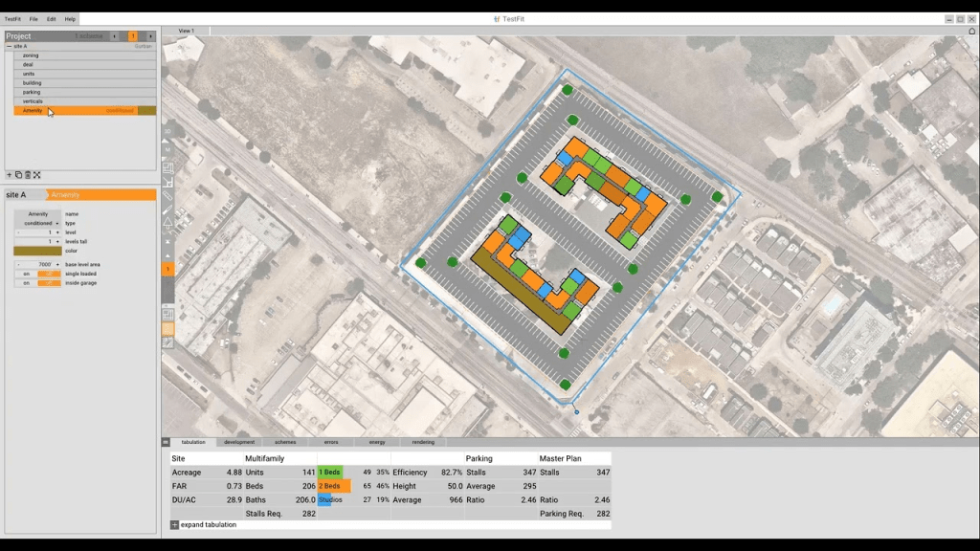Click the amenity color swatch
This screenshot has height=551, width=980.
pyautogui.click(x=37, y=252)
